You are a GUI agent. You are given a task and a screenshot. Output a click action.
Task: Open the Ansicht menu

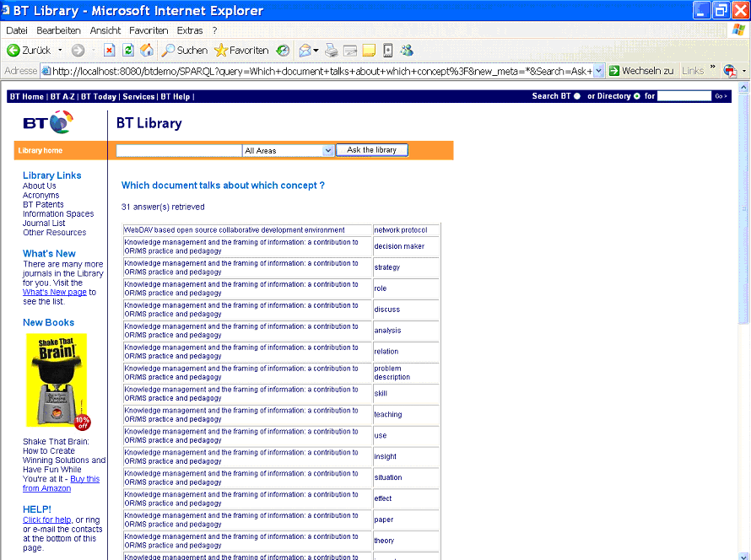(x=105, y=30)
